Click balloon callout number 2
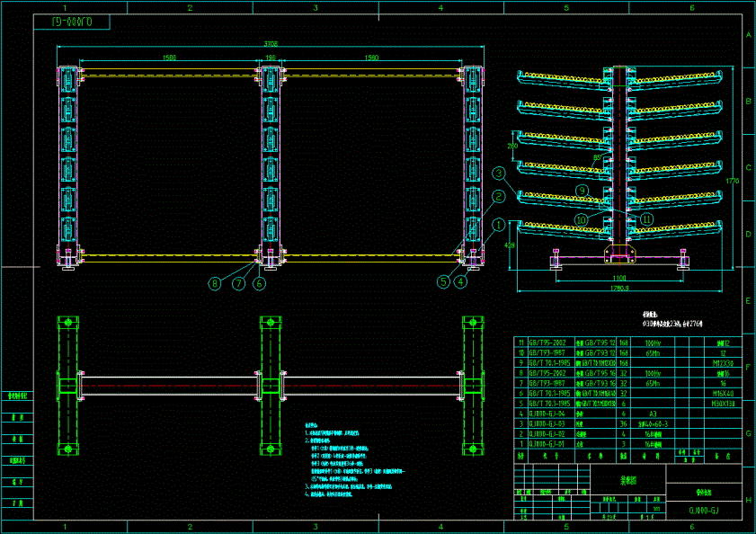 (499, 196)
